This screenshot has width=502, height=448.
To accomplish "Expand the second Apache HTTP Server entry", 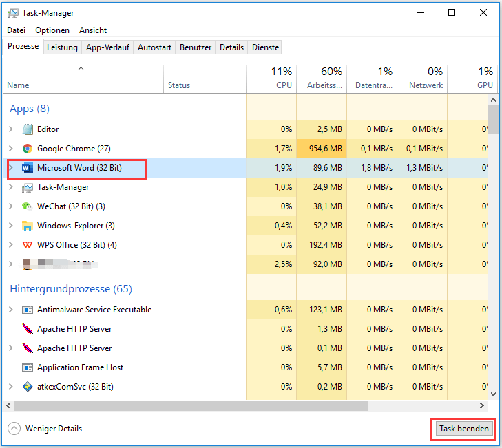I will [11, 348].
